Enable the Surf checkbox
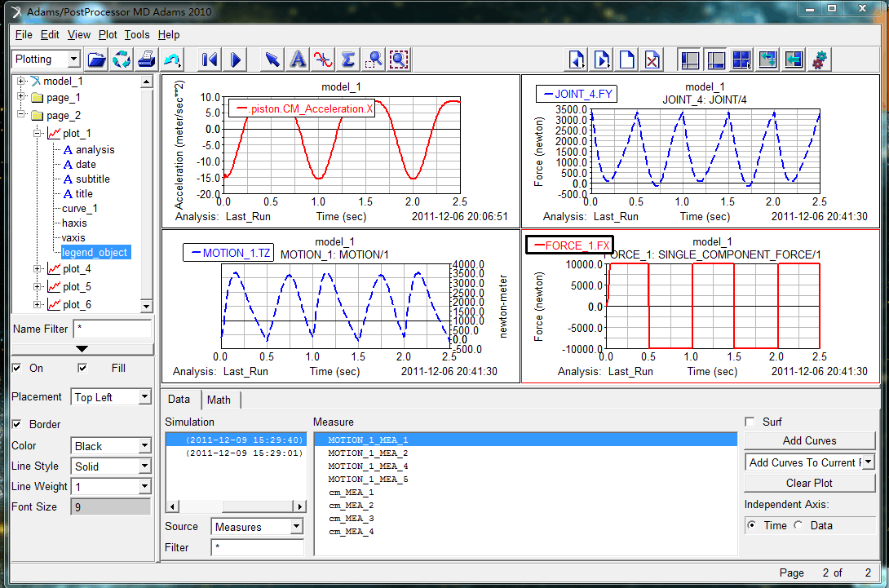This screenshot has height=588, width=889. 750,422
